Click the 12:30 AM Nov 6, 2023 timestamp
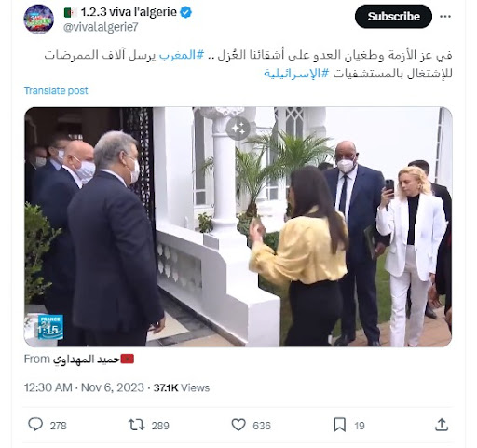 84,387
